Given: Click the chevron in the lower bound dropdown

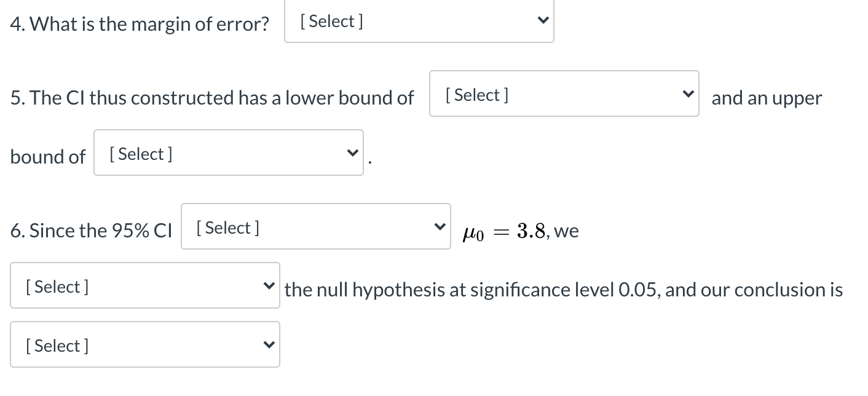Looking at the screenshot, I should [x=687, y=94].
